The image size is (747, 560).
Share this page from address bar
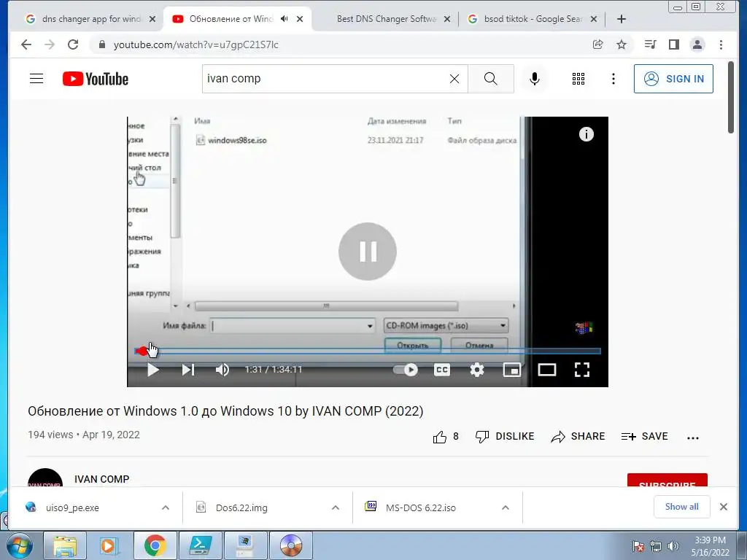[597, 44]
